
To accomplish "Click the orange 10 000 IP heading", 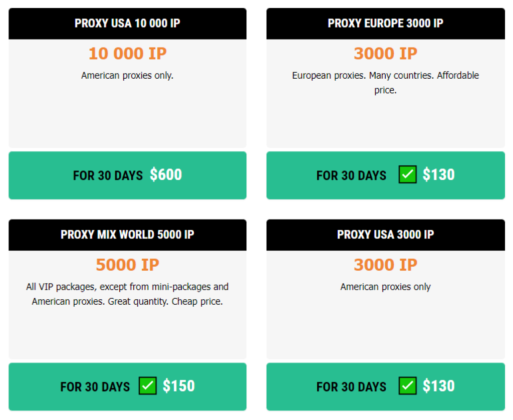I will coord(127,54).
